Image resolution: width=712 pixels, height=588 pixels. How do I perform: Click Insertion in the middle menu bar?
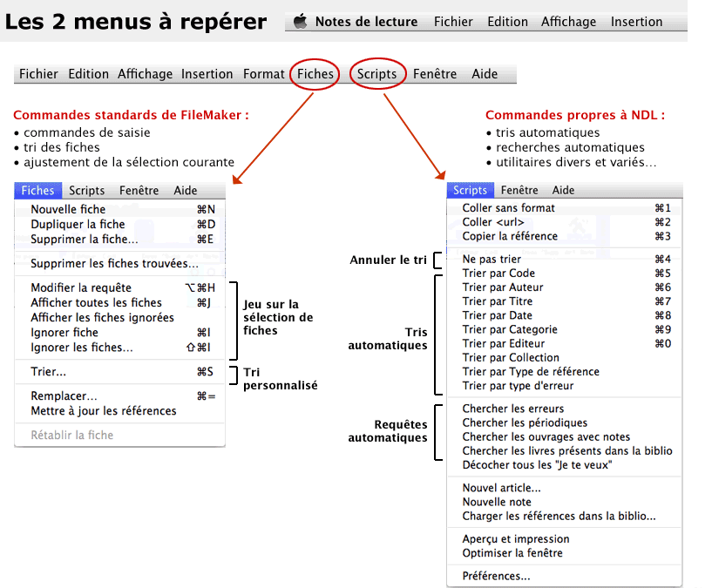point(207,74)
